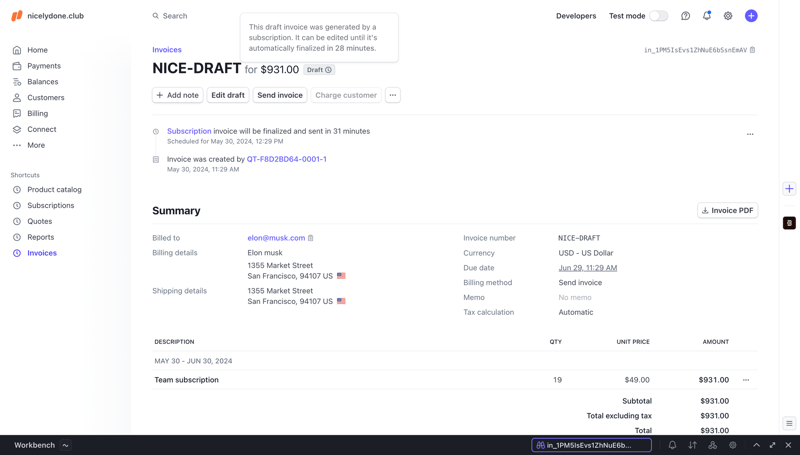Maximize Workbench with diagonal arrows icon
The image size is (800, 455).
[x=772, y=445]
